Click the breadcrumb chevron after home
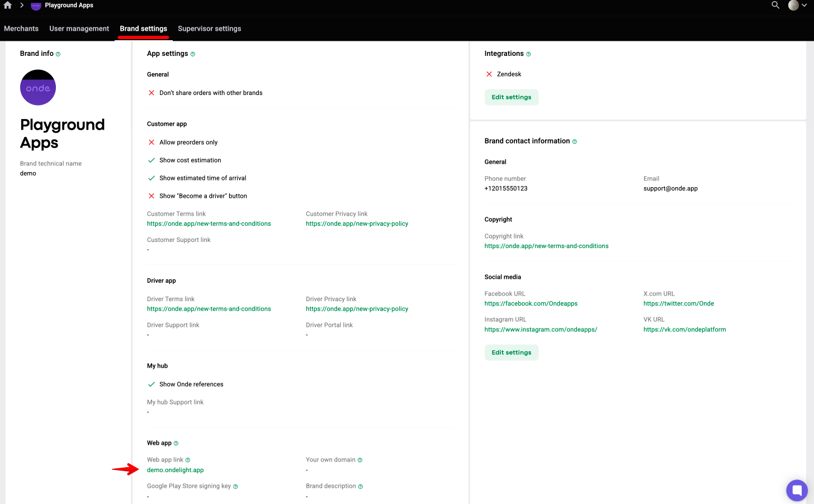The width and height of the screenshot is (814, 504). (22, 5)
